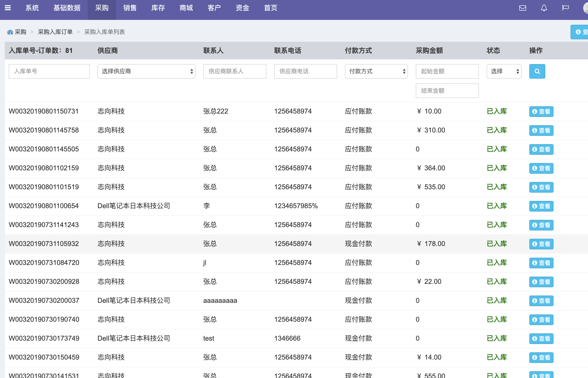Click contact jl in the list
588x378 pixels.
[205, 263]
